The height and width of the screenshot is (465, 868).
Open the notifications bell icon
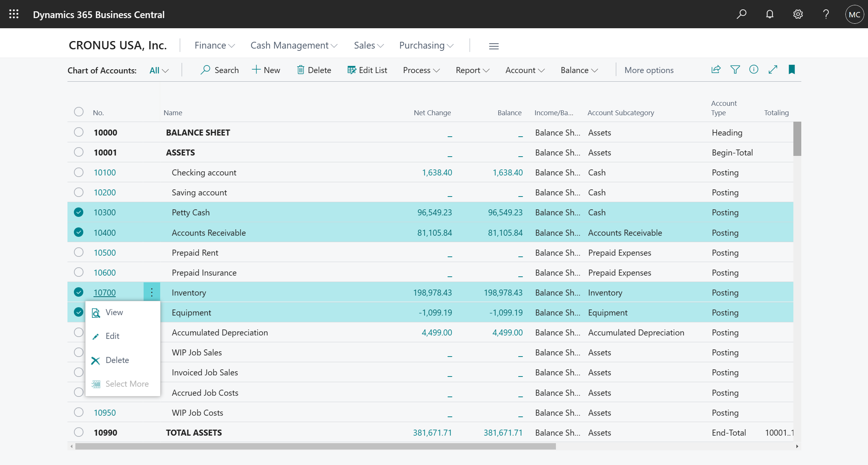click(770, 14)
